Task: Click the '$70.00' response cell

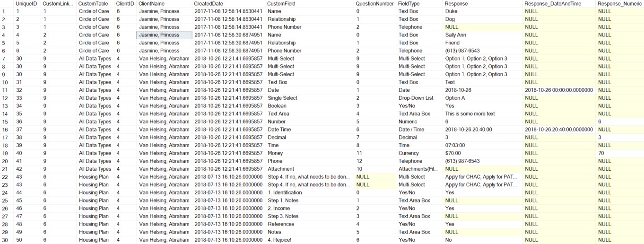Action: pyautogui.click(x=453, y=153)
